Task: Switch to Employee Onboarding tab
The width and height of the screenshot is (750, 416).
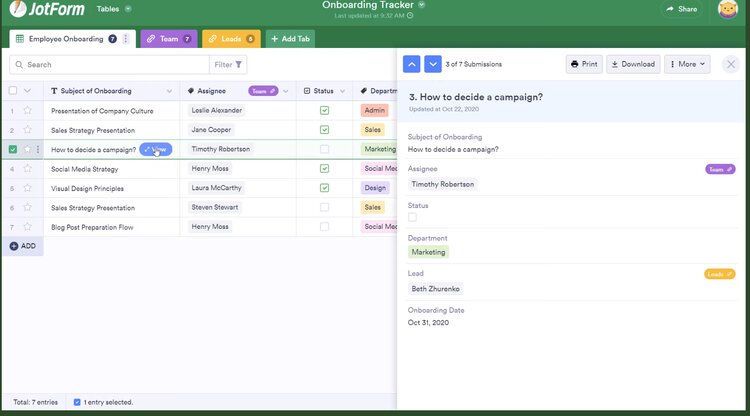Action: 66,39
